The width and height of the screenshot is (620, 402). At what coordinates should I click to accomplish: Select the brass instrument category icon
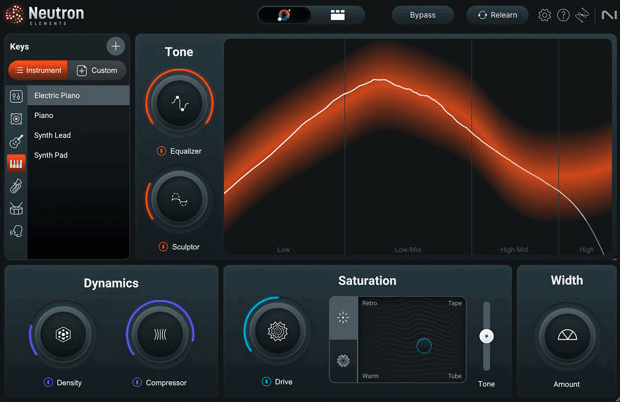click(16, 186)
